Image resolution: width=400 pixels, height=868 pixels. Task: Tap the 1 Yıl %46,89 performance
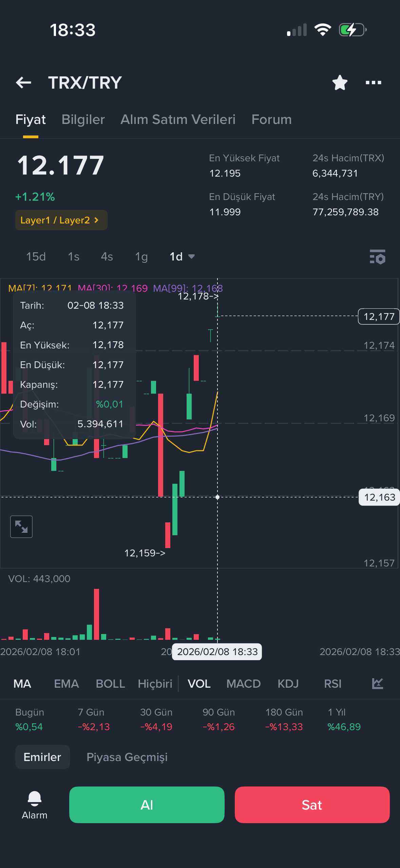pyautogui.click(x=344, y=719)
